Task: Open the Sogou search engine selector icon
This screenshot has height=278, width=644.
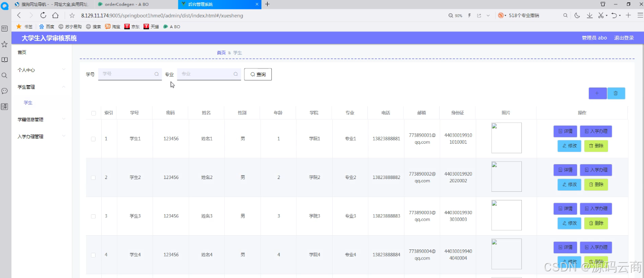Action: (x=501, y=15)
